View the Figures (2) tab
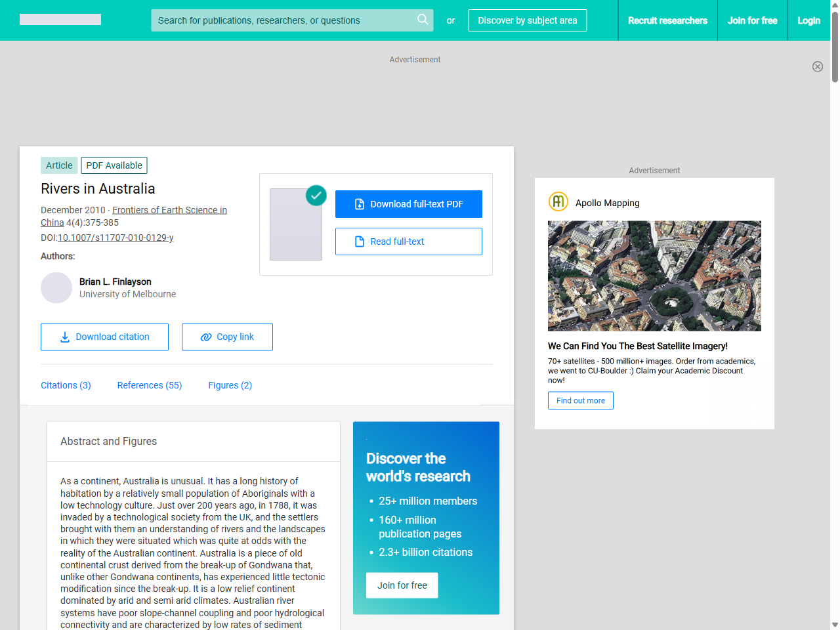This screenshot has width=840, height=630. point(230,385)
